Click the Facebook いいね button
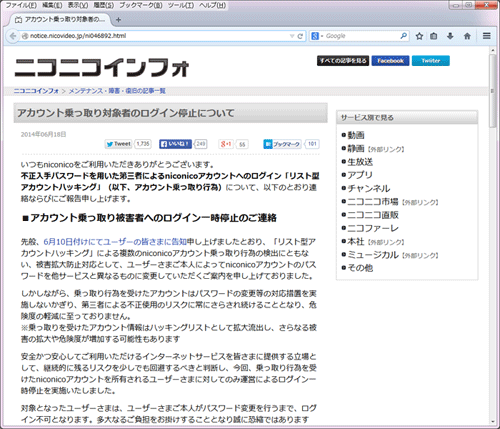The width and height of the screenshot is (500, 429). (175, 144)
